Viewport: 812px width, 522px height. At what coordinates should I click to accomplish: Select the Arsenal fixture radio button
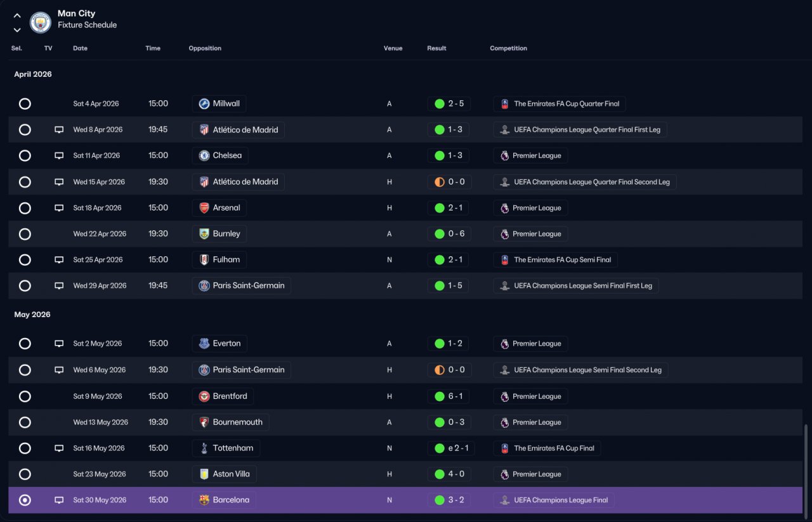click(x=25, y=208)
